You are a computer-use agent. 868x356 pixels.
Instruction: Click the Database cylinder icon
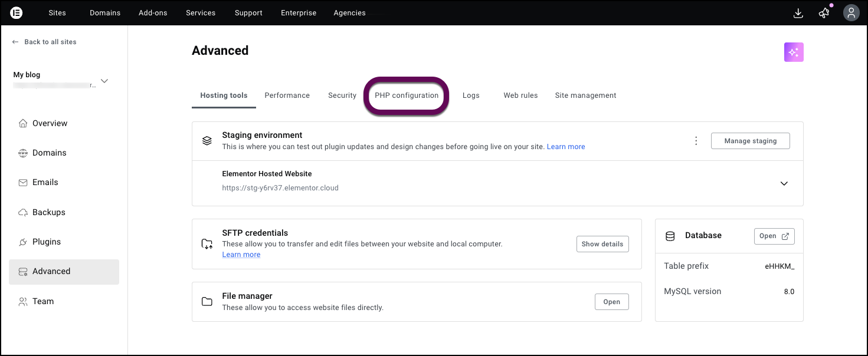tap(670, 236)
